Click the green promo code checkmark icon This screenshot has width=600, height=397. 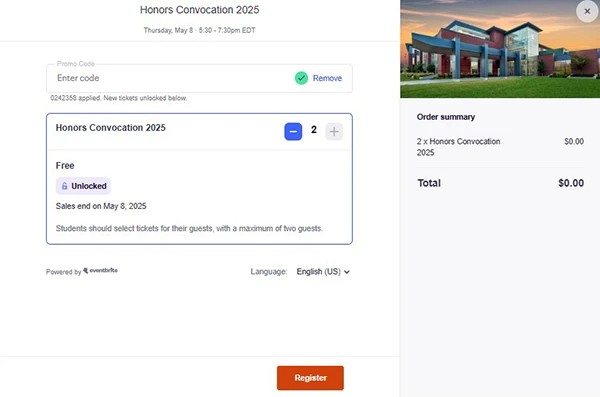coord(301,78)
